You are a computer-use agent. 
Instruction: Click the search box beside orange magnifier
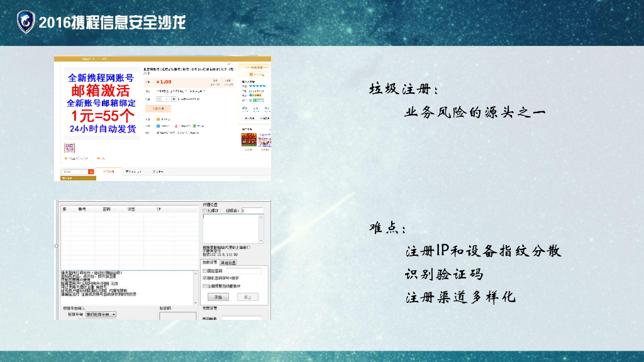[x=75, y=172]
